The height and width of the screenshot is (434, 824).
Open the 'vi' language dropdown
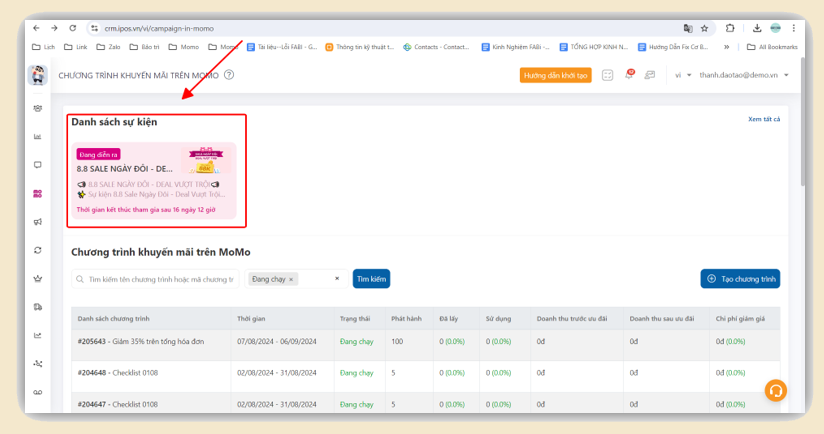click(682, 75)
